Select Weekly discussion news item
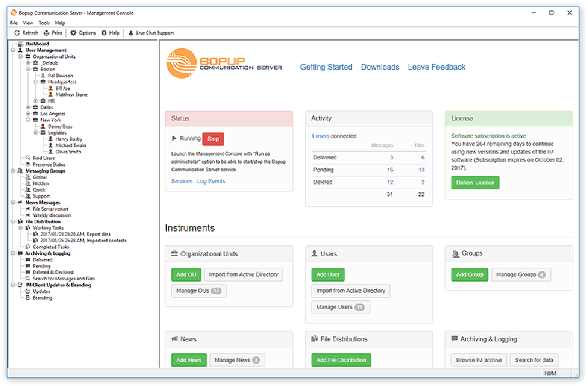The height and width of the screenshot is (386, 588). point(52,215)
